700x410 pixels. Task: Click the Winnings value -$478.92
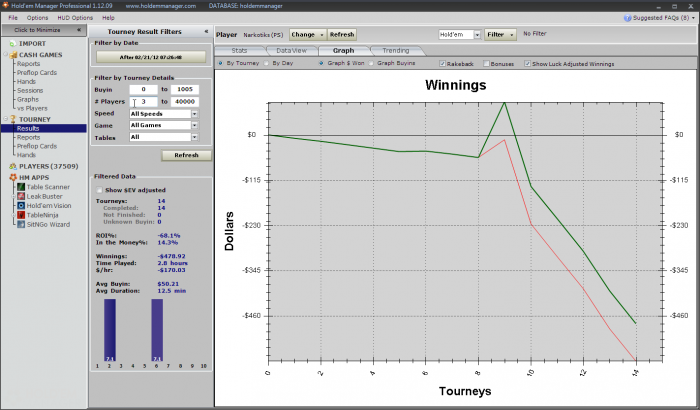(171, 256)
